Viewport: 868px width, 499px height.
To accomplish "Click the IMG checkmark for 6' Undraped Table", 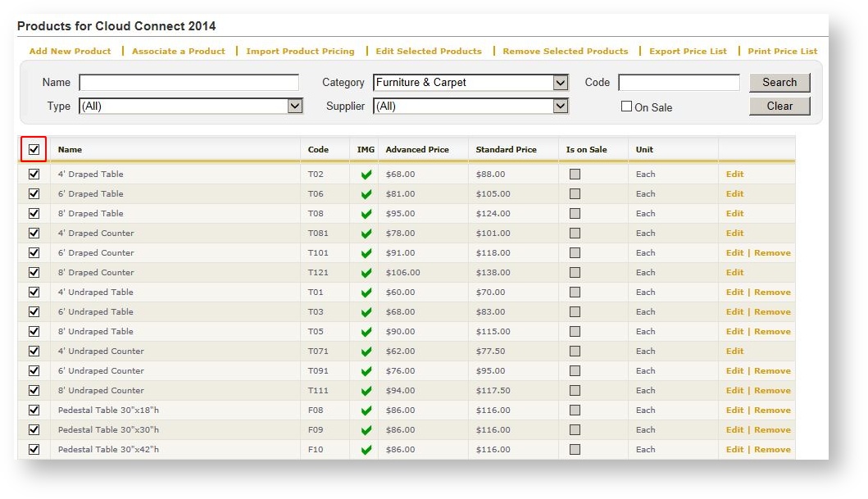I will pos(366,312).
